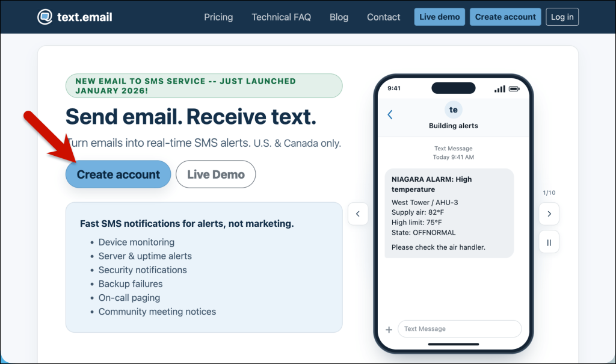Click the '9:41' phone clock
The width and height of the screenshot is (616, 364).
click(394, 88)
